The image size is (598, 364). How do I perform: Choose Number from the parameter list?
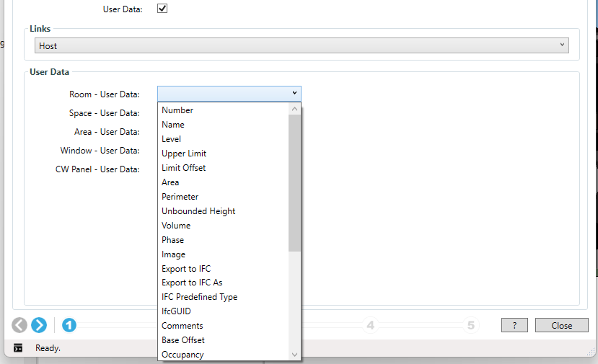click(x=177, y=110)
